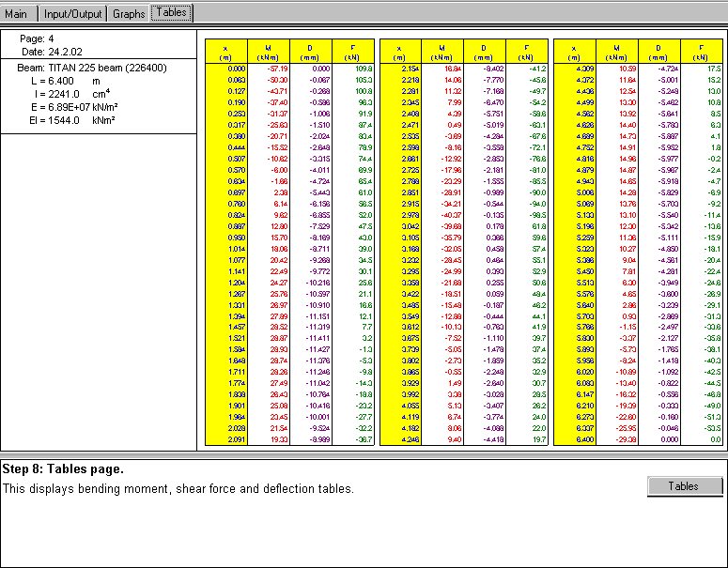Click the first table's M (kNm) header
The height and width of the screenshot is (568, 728).
coord(270,51)
